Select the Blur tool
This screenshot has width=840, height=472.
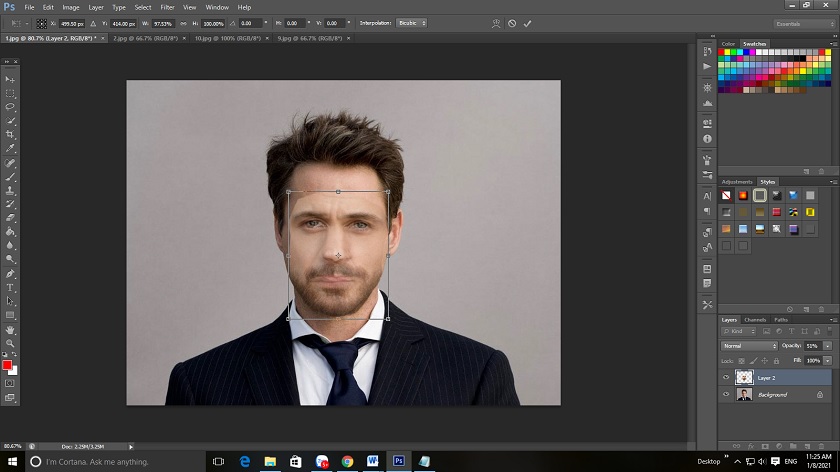[10, 245]
